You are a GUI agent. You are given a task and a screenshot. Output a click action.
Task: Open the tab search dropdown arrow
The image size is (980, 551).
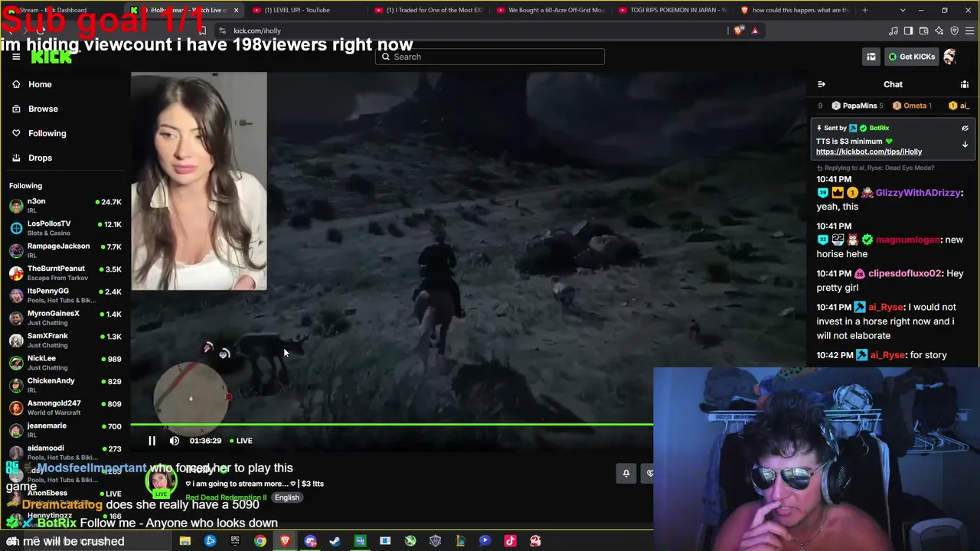pos(903,10)
